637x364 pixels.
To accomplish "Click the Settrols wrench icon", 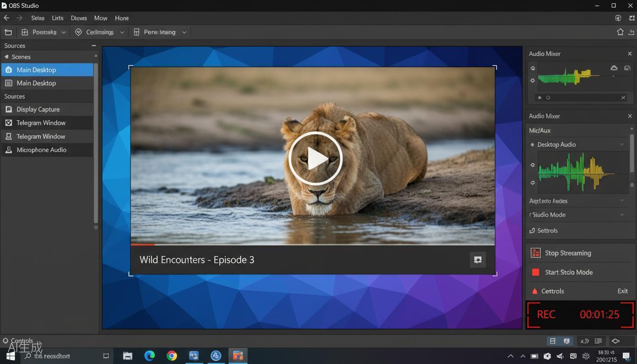I will [x=532, y=230].
